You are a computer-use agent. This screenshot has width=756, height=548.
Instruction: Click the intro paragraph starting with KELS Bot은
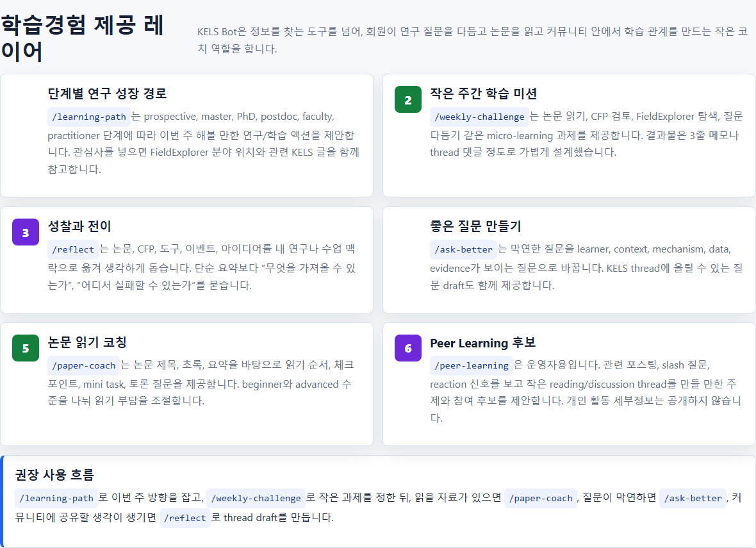click(x=473, y=40)
